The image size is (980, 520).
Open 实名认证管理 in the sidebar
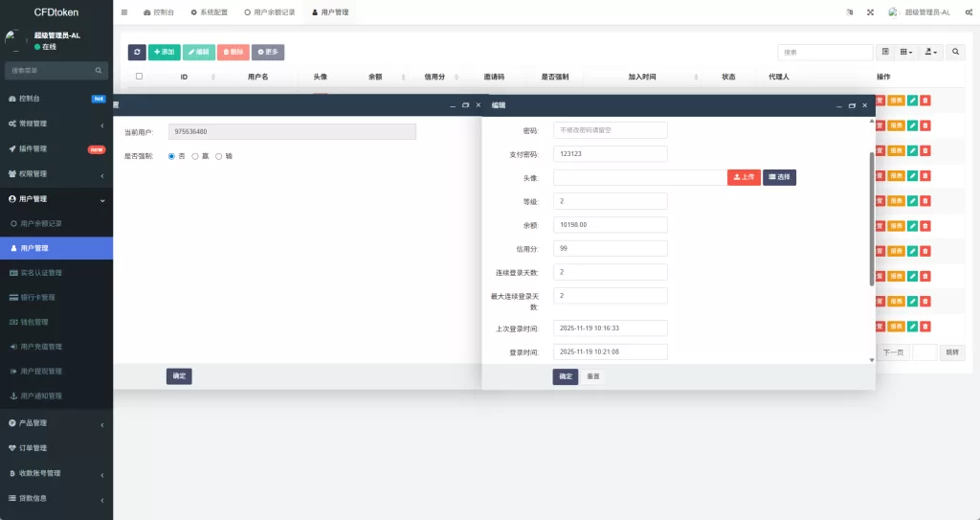pos(56,273)
